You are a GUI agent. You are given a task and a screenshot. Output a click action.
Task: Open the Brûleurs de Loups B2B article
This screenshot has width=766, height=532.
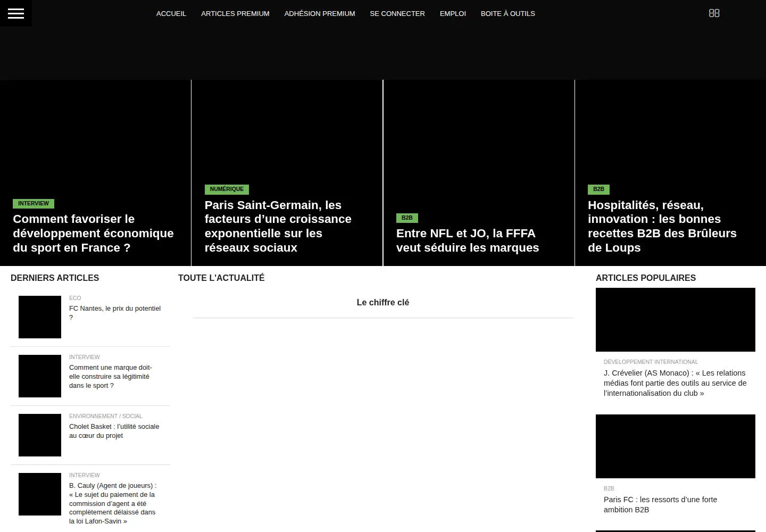662,226
